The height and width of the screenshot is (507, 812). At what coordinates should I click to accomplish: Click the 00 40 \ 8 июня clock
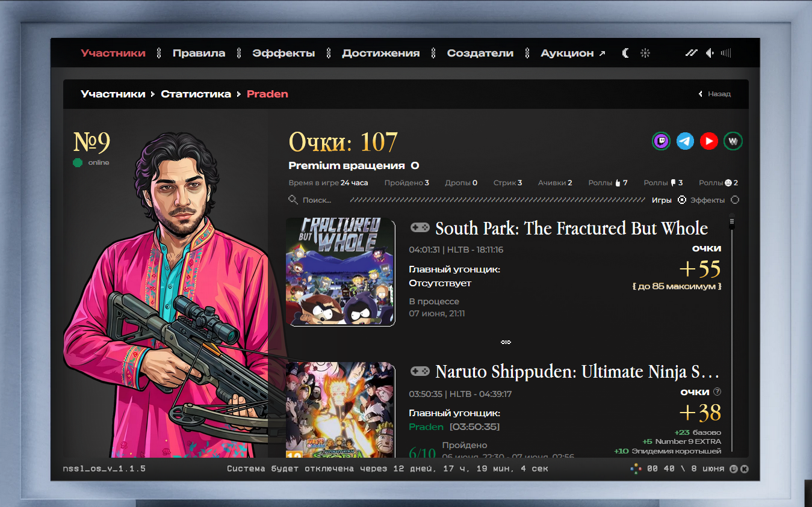tap(686, 469)
